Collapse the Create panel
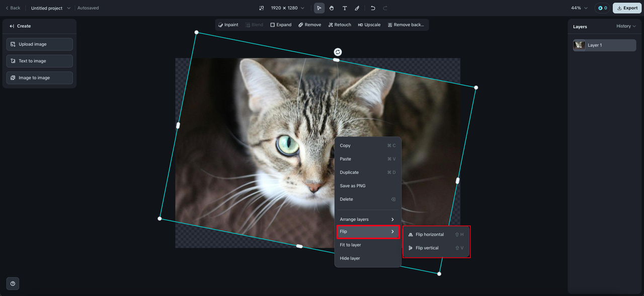The height and width of the screenshot is (296, 644). pyautogui.click(x=12, y=26)
